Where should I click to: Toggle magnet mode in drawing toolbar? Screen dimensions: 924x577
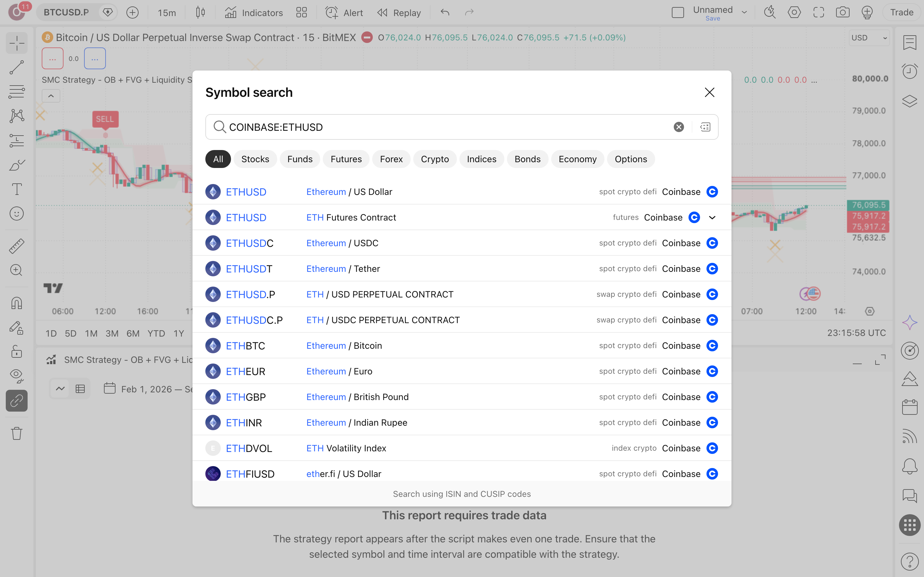[16, 303]
